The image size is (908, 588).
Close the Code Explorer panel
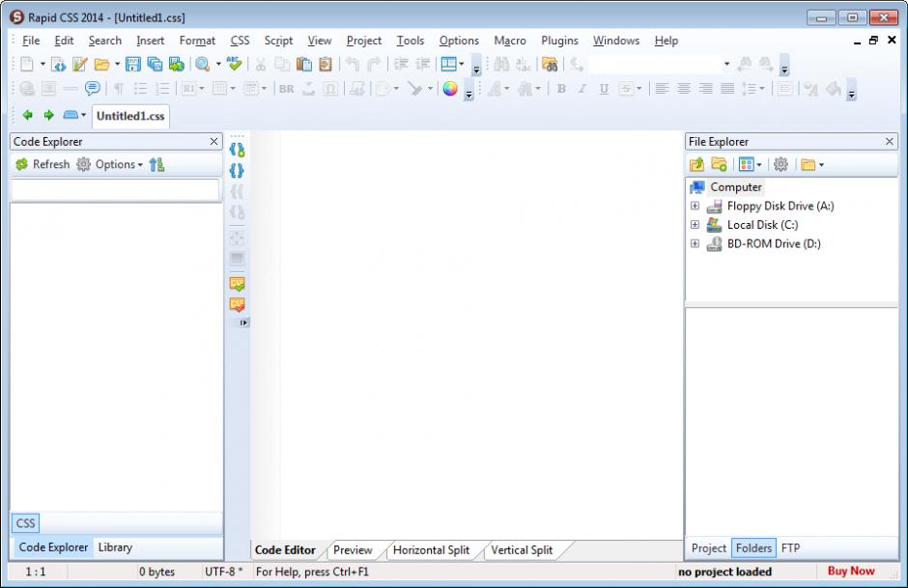(213, 141)
